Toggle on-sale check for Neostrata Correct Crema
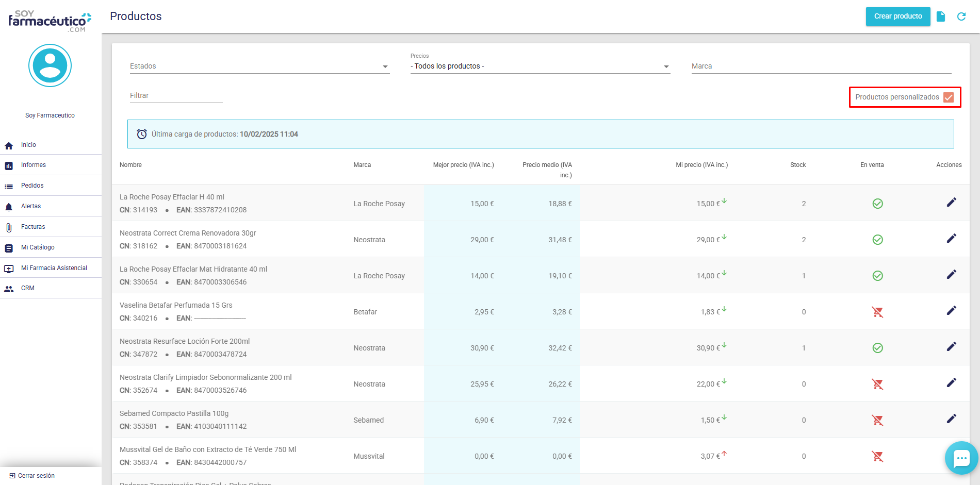This screenshot has height=485, width=980. click(x=877, y=240)
